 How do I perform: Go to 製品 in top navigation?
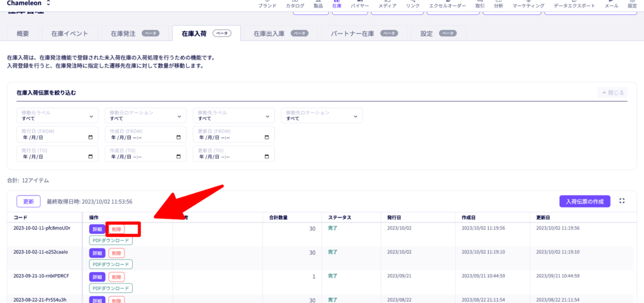[318, 5]
